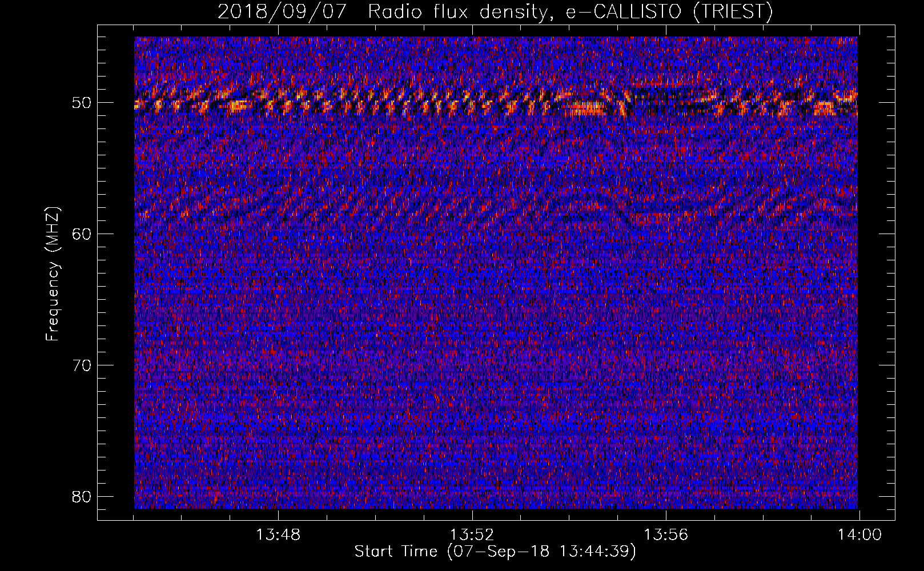
Task: Click the 'Frequency (MHZ)' axis label
Action: [x=53, y=274]
